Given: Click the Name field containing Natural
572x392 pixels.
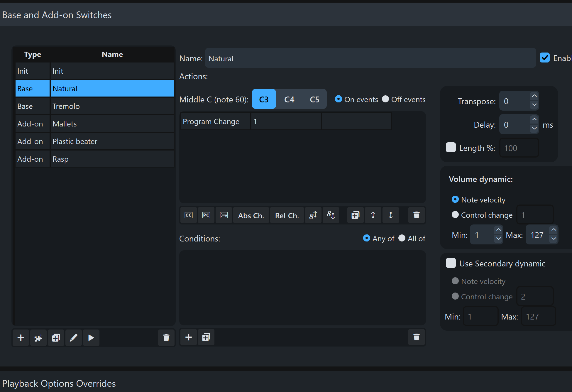Looking at the screenshot, I should pos(370,59).
